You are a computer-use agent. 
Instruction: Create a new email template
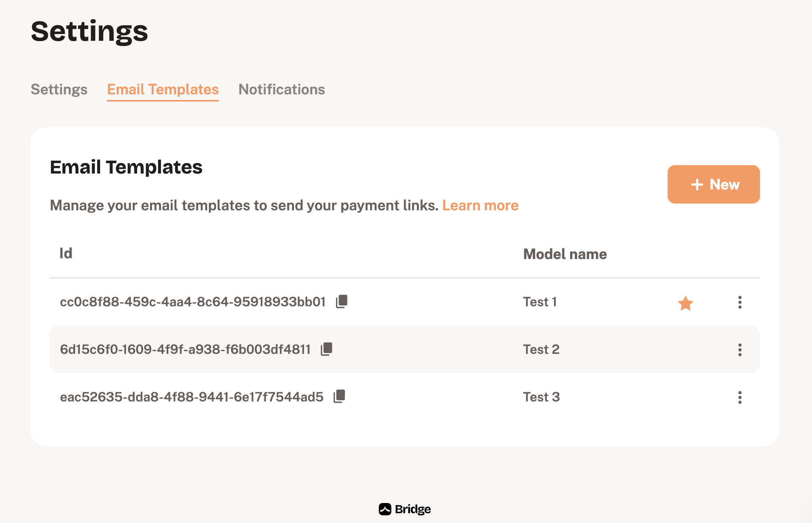pos(714,184)
